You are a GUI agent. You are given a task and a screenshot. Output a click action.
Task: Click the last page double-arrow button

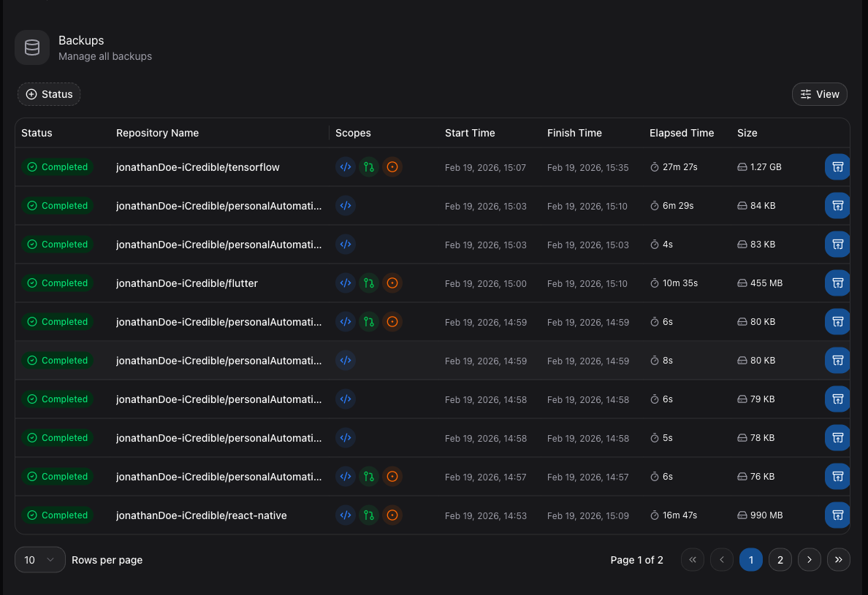[x=838, y=559]
